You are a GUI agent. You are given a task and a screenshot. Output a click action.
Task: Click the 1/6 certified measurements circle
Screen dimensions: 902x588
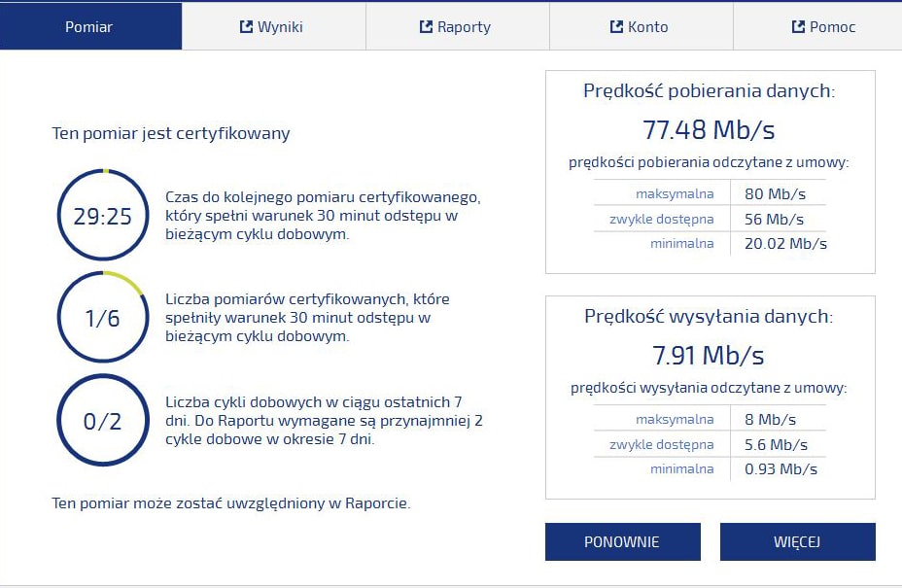(x=103, y=318)
